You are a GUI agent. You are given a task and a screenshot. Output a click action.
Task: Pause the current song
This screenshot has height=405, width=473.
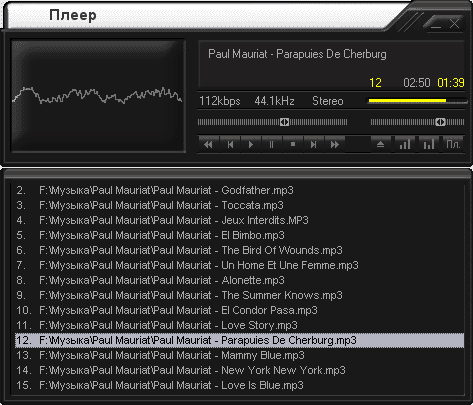[272, 144]
